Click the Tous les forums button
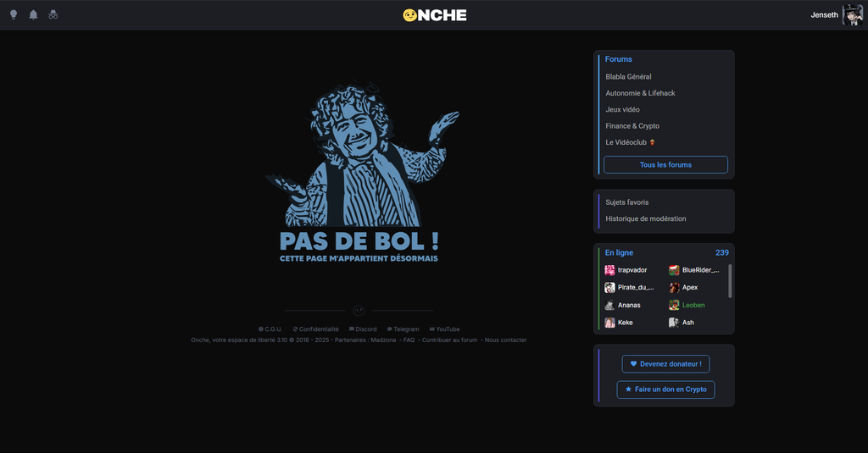 (x=665, y=165)
